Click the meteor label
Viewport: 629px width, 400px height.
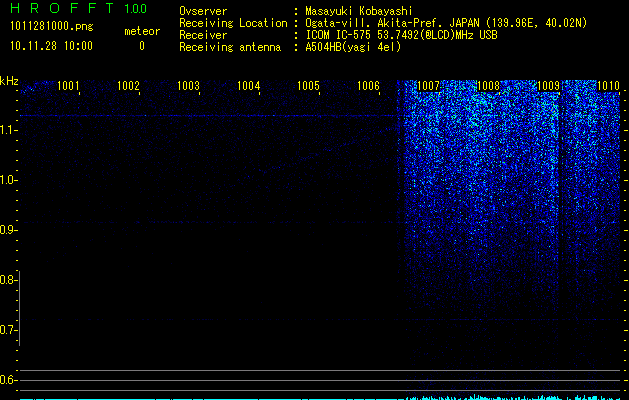[x=142, y=31]
